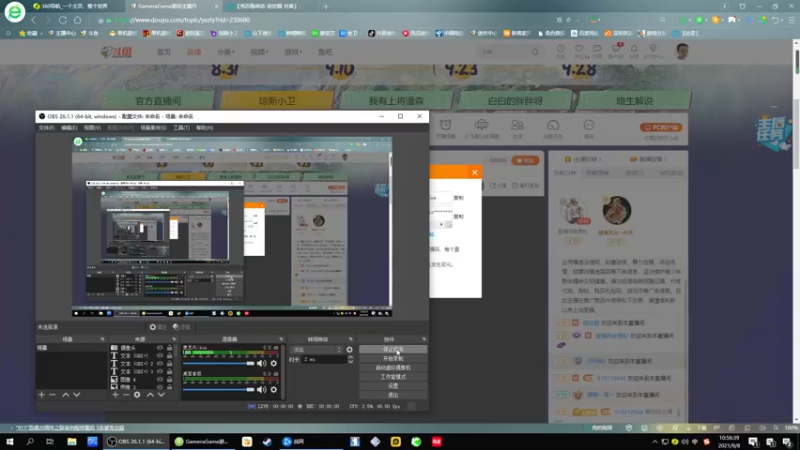Pop out the Audio Mixer dock panel icon
The image size is (800, 450).
pyautogui.click(x=281, y=339)
